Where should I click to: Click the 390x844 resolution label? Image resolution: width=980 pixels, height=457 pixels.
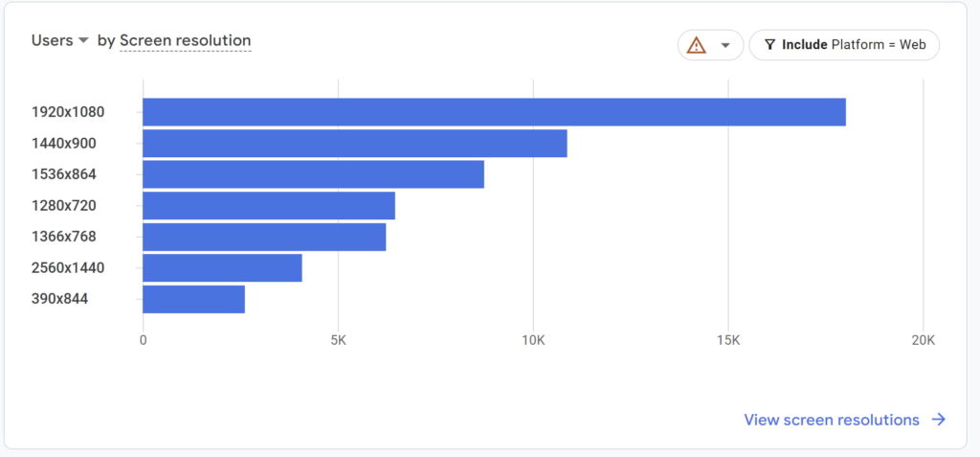point(59,299)
